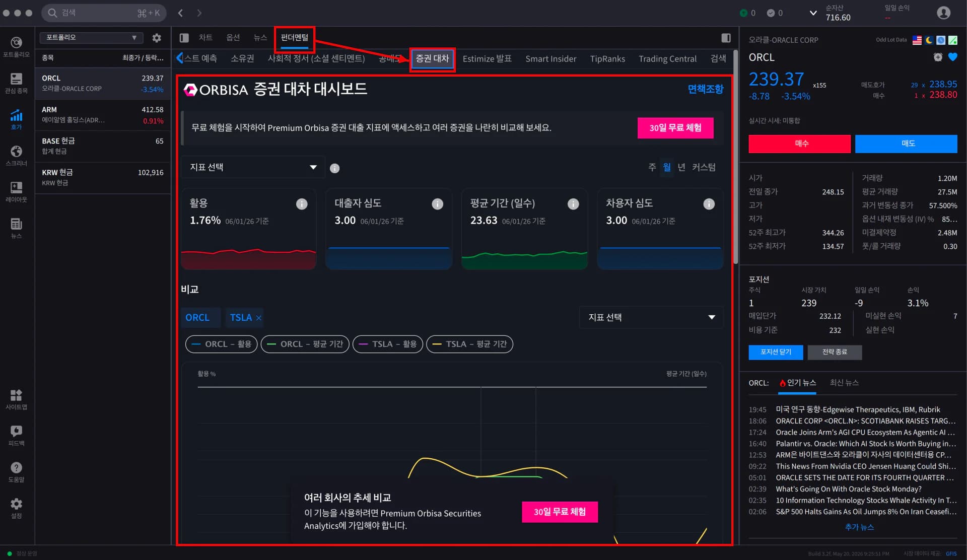Click the info icon beside 지표 선택
The height and width of the screenshot is (560, 967).
(334, 168)
